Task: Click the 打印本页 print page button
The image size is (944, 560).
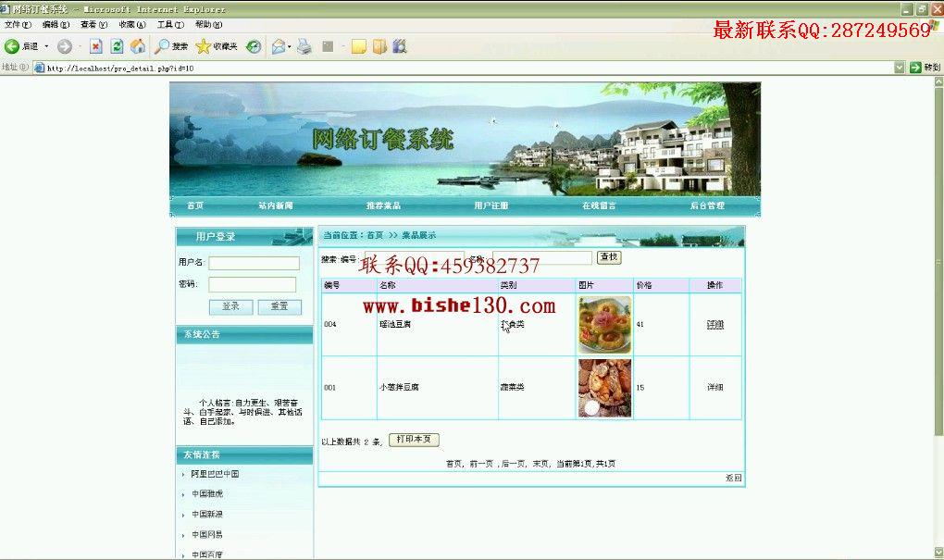Action: tap(415, 440)
